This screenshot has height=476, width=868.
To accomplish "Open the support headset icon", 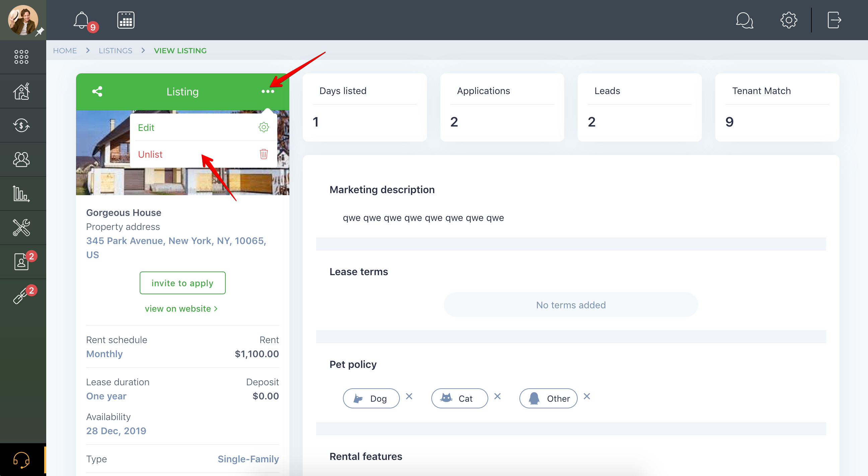I will pos(21,460).
